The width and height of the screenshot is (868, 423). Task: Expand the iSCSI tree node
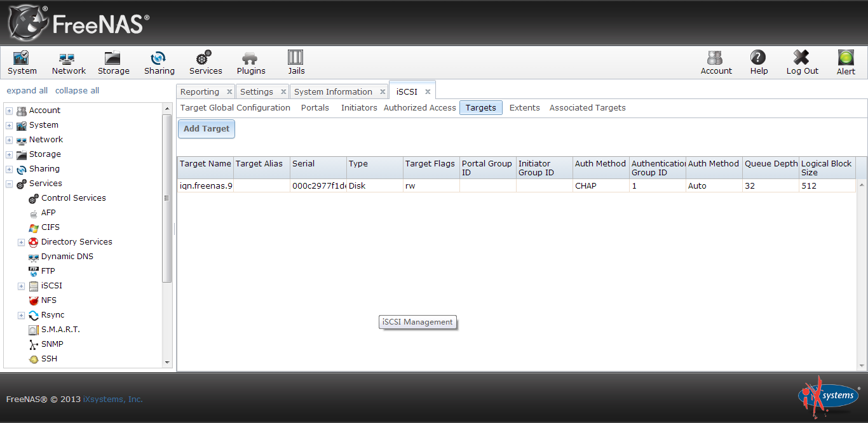[x=21, y=286]
